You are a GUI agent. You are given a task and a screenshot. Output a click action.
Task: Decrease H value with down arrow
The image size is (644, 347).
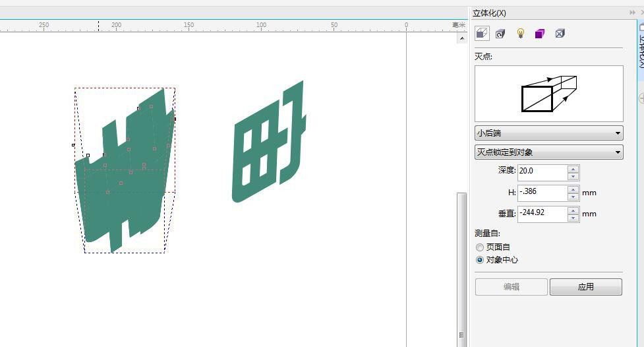point(573,197)
